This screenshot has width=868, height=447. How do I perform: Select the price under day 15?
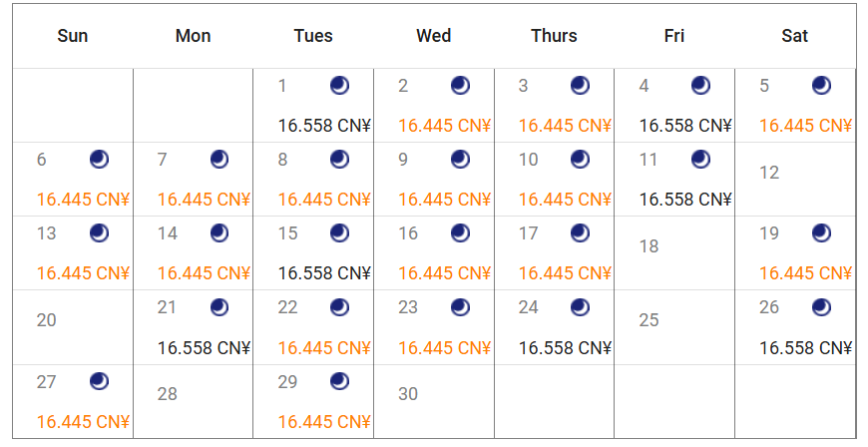(324, 273)
